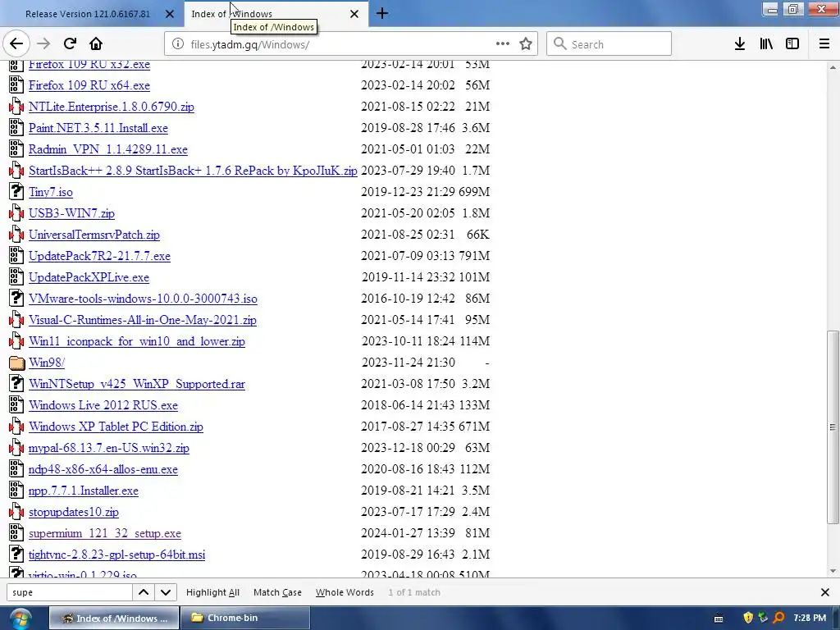Toggle the sidebar view
The image size is (840, 630).
[x=792, y=44]
